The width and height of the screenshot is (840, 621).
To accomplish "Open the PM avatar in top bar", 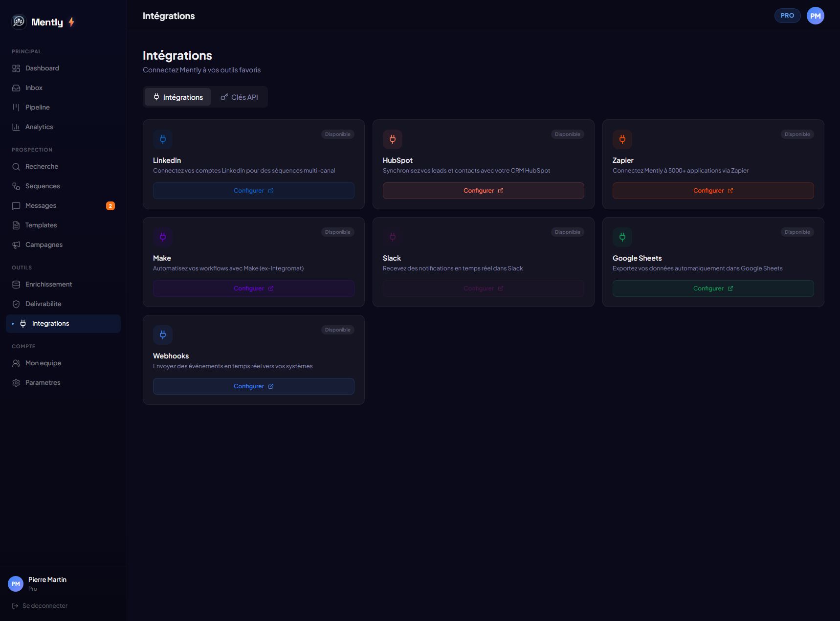I will pyautogui.click(x=816, y=16).
